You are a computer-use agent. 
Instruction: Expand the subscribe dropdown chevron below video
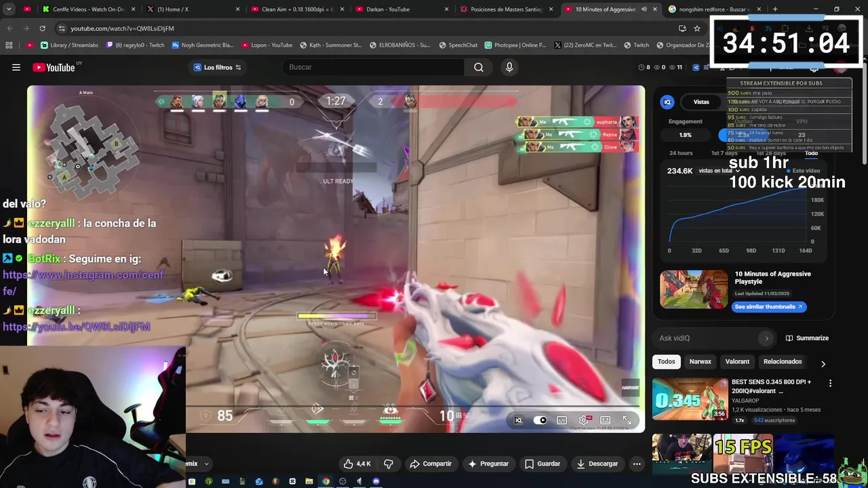[x=206, y=464]
